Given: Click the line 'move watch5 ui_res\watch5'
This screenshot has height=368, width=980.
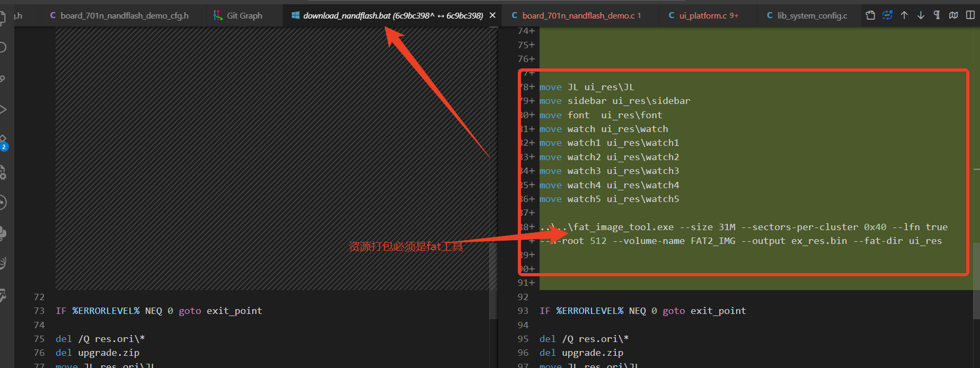Looking at the screenshot, I should point(609,199).
